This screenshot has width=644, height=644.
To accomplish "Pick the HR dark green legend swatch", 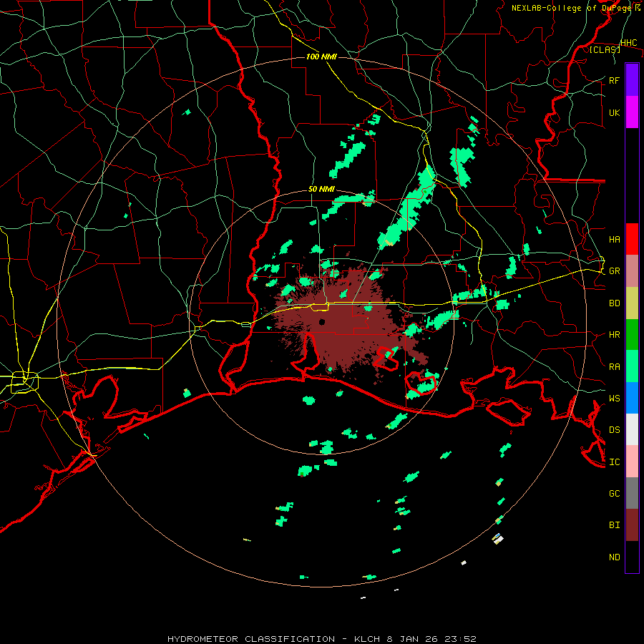I will pyautogui.click(x=632, y=334).
